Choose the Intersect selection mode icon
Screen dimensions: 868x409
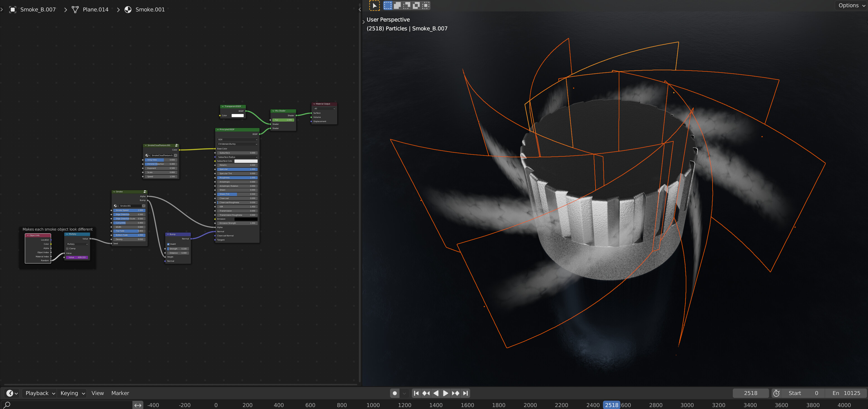click(426, 5)
